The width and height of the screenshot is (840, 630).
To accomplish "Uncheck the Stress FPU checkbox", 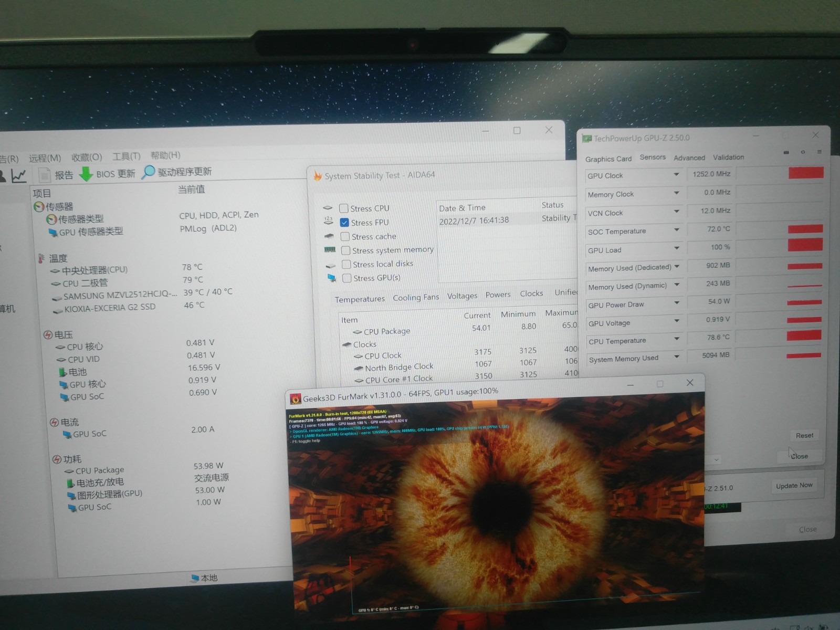I will click(344, 223).
